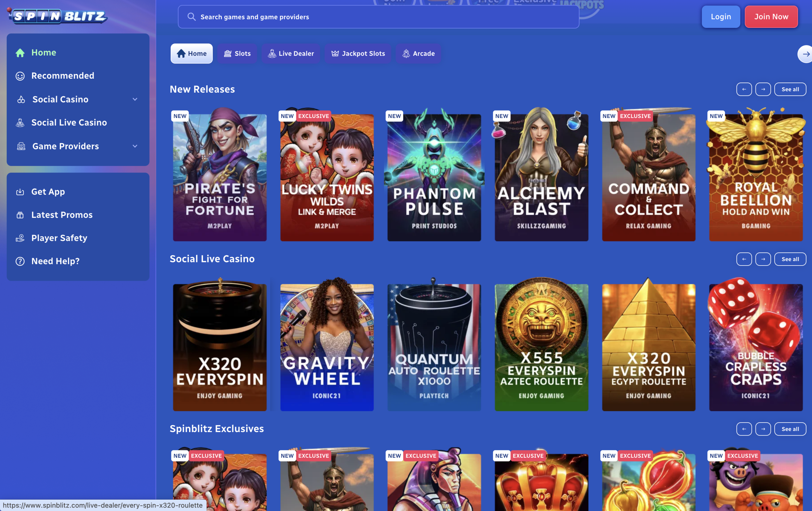Click the Need Help question mark icon
The image size is (812, 511).
tap(20, 261)
